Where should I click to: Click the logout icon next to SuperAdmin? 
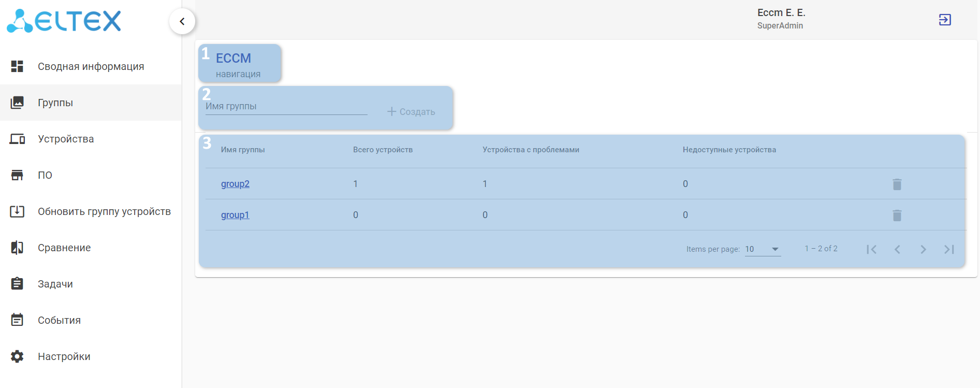[x=945, y=20]
